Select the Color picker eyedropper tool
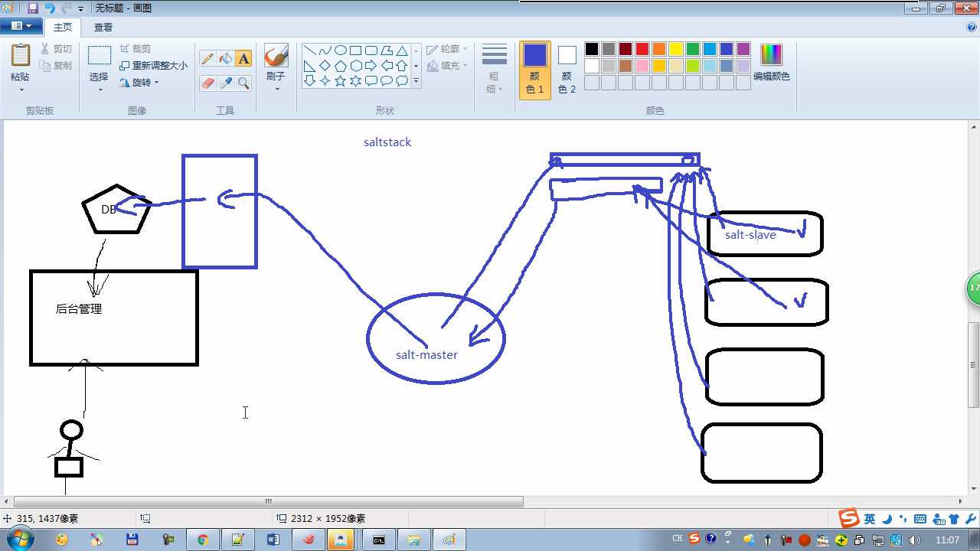The width and height of the screenshot is (980, 551). 226,83
